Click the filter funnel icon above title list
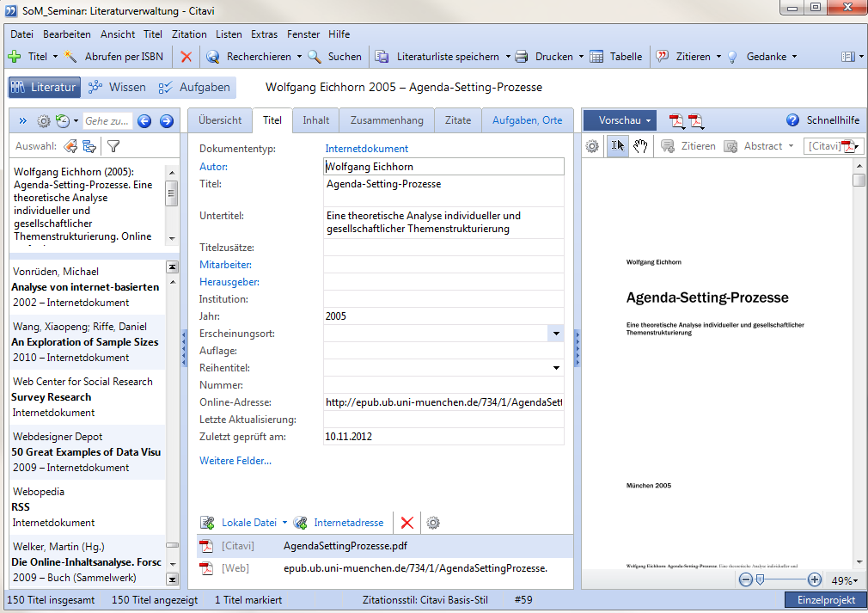The height and width of the screenshot is (613, 868). tap(113, 146)
